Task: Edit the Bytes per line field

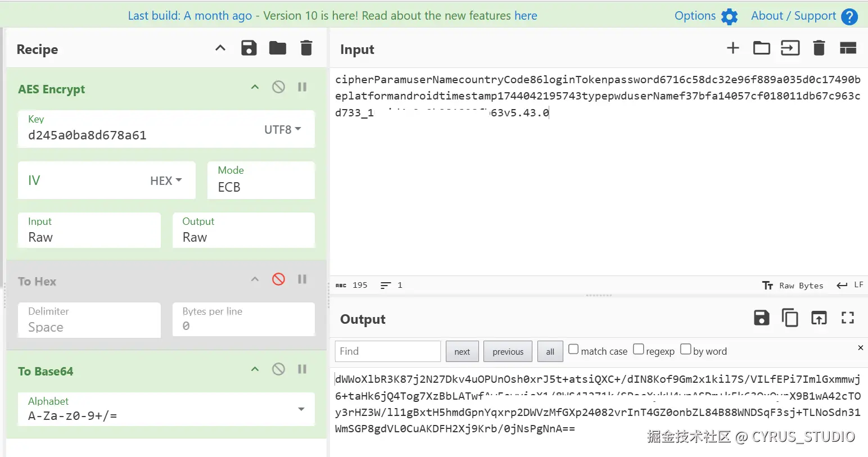Action: (243, 320)
